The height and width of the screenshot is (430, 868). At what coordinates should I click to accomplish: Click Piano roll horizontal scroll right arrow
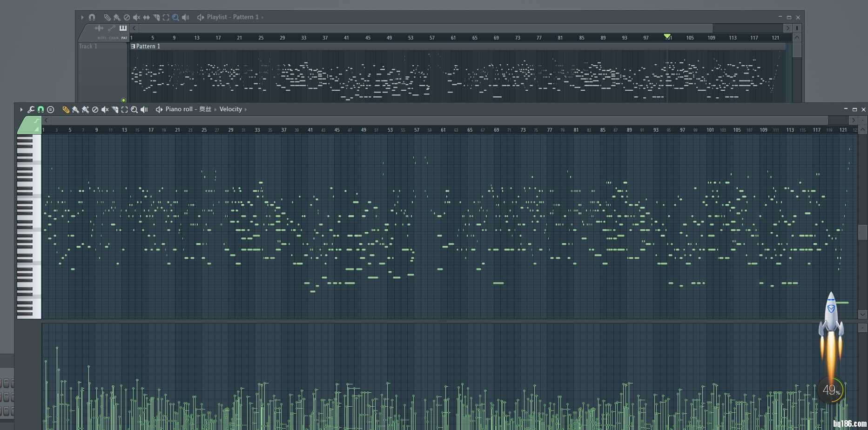(x=853, y=120)
